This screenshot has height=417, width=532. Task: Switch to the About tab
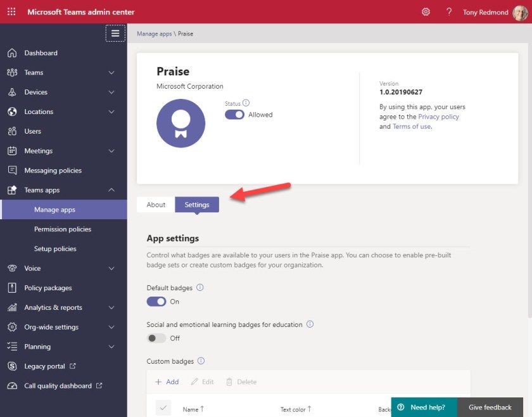coord(155,205)
